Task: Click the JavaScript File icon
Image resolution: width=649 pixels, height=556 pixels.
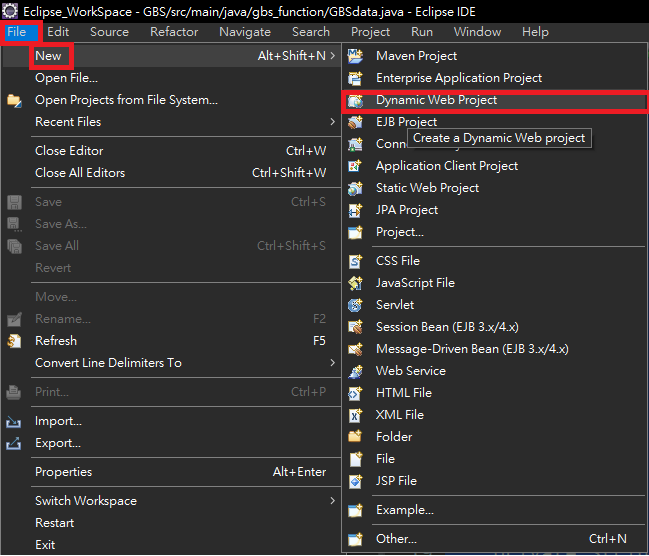Action: coord(355,283)
